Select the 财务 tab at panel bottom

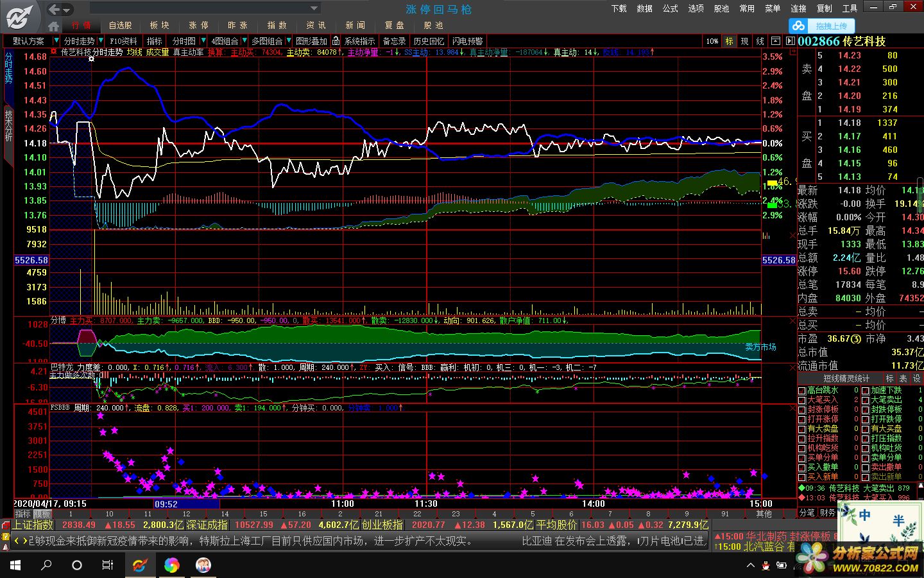coord(828,512)
